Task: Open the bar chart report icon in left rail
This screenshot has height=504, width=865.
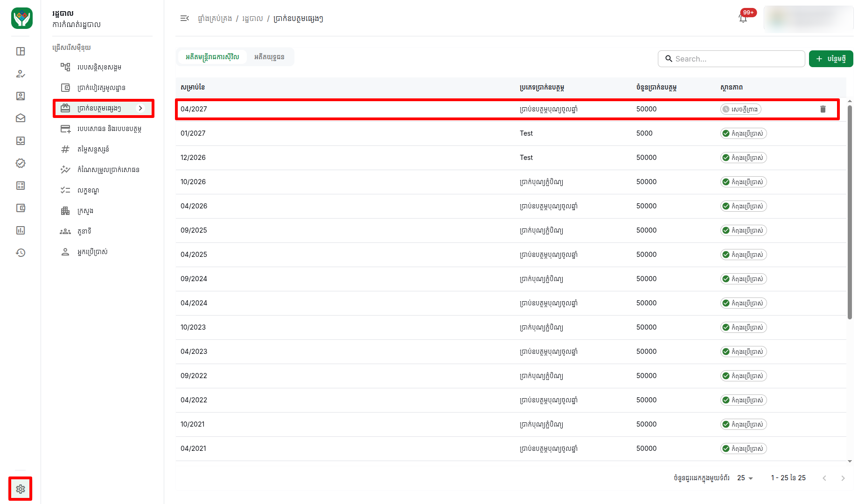Action: click(x=21, y=230)
